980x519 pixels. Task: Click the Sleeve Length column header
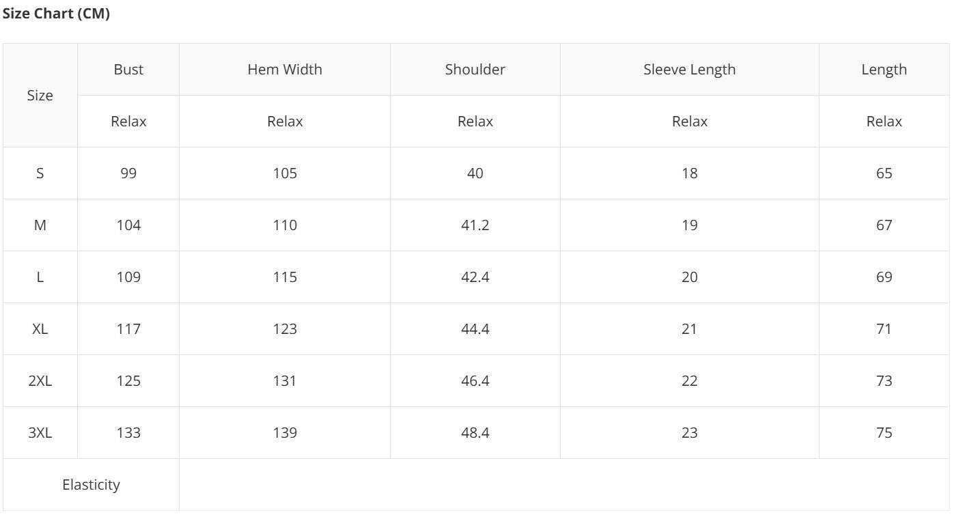pyautogui.click(x=690, y=70)
